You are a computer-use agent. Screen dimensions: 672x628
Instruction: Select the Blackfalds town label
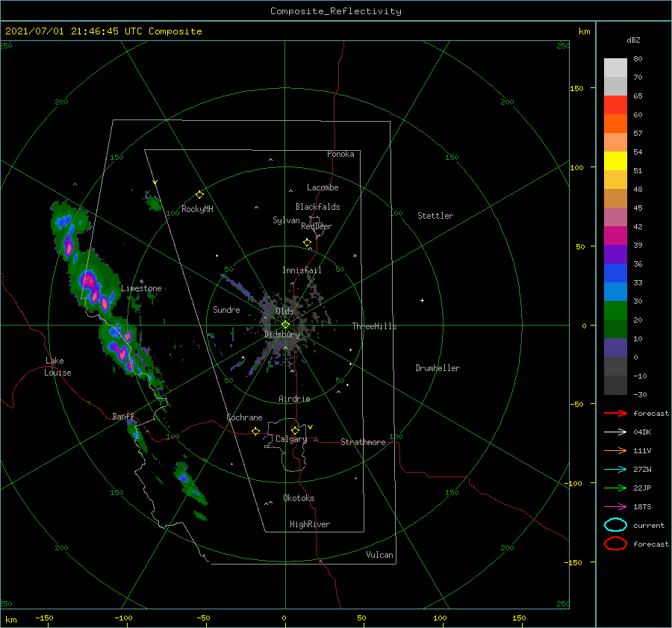click(317, 207)
